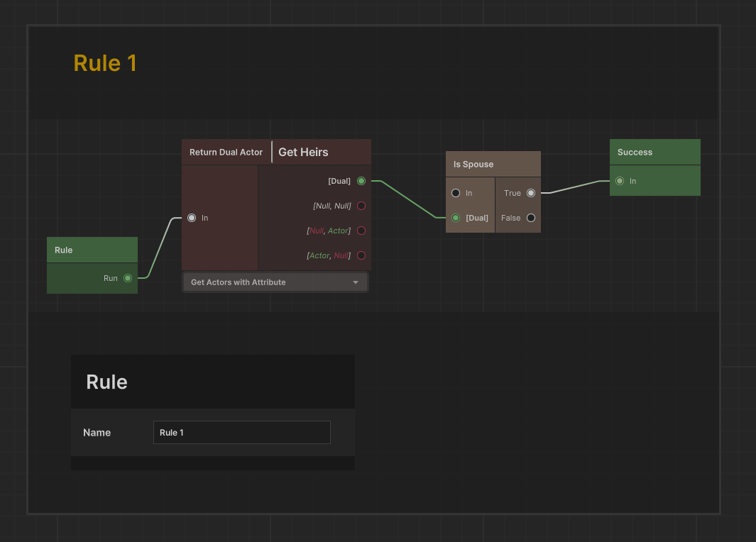Screen dimensions: 756x542
Task: Click the dropdown arrow under Get Heirs node
Action: pos(356,282)
